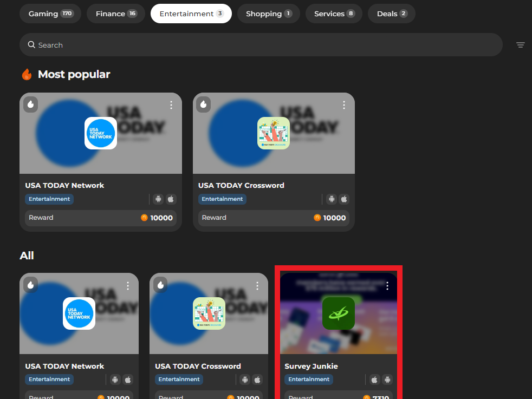Viewport: 532px width, 399px height.
Task: Open three-dot menu on popular USA TODAY Crossword card
Action: pos(343,105)
